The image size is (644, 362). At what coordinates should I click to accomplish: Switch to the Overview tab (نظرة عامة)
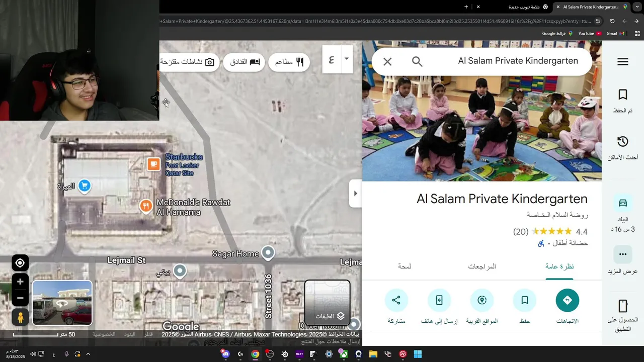pos(559,266)
